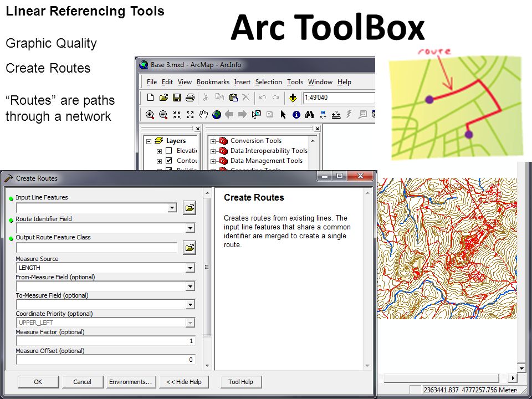Screen dimensions: 532x399
Task: Click the Paste clipboard icon
Action: 233,98
